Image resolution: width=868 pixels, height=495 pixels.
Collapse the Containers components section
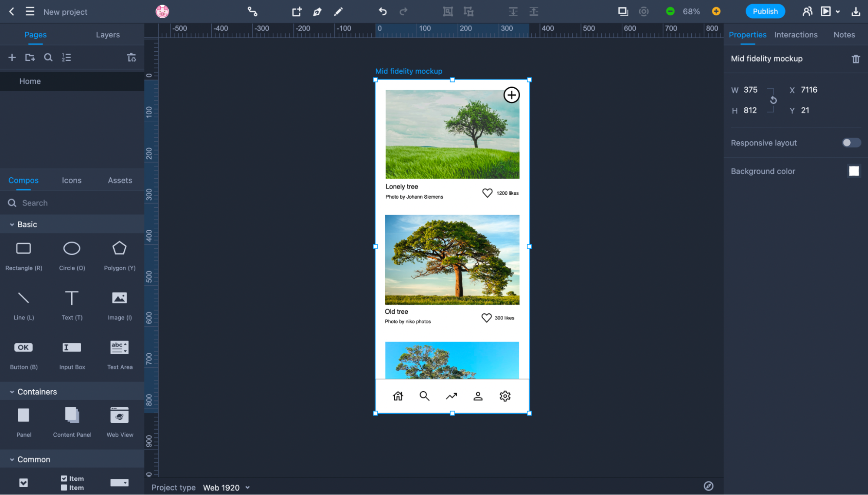(12, 392)
